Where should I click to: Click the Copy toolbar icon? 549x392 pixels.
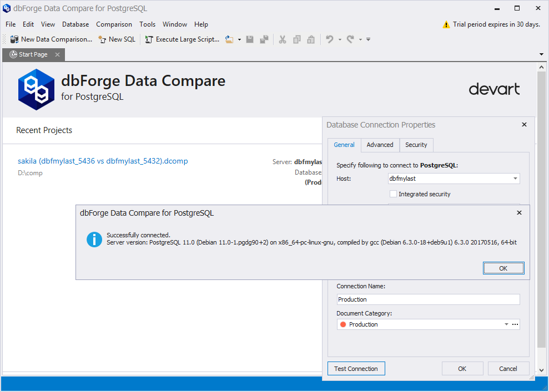[297, 39]
